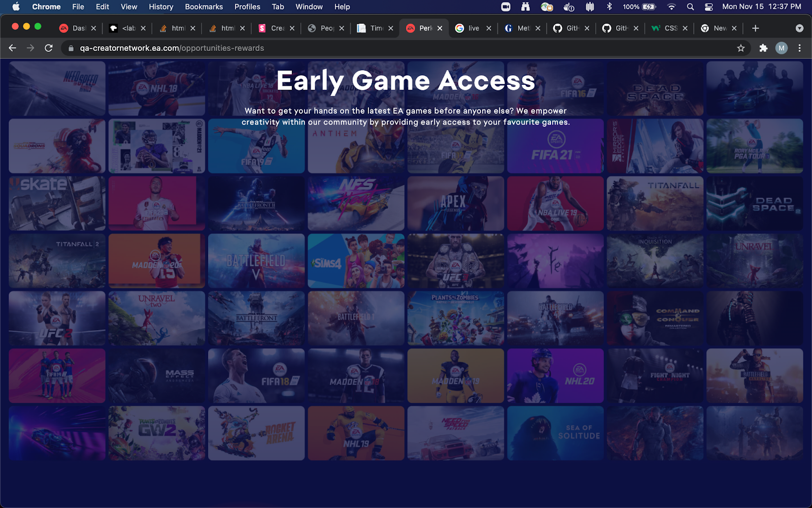Open the Skate 3 thumbnail
Viewport: 812px width, 508px height.
tap(57, 204)
